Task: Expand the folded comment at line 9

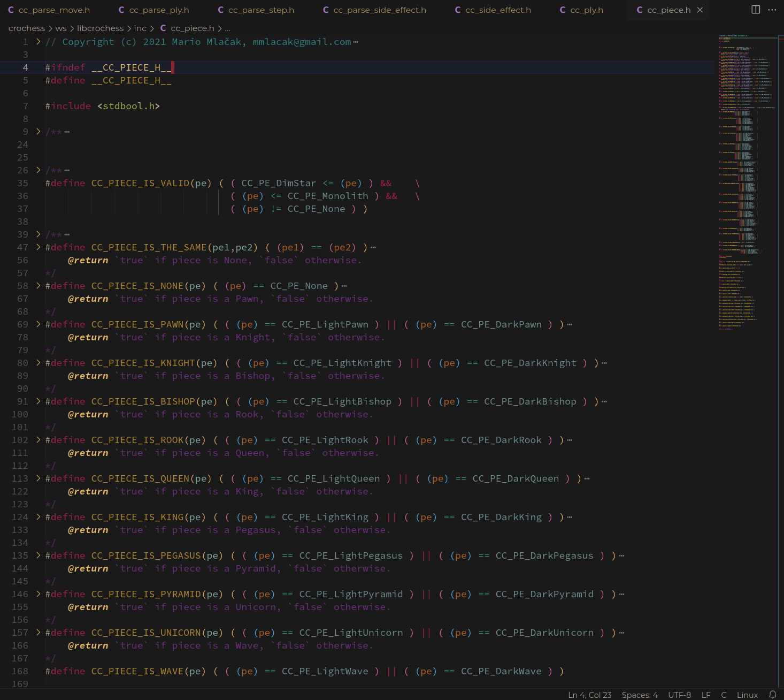Action: pyautogui.click(x=37, y=131)
